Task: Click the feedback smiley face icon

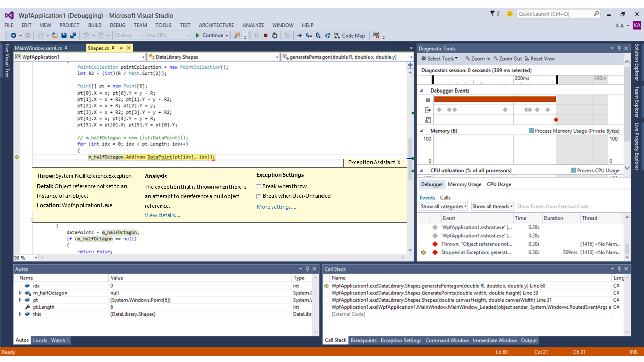Action: [510, 14]
